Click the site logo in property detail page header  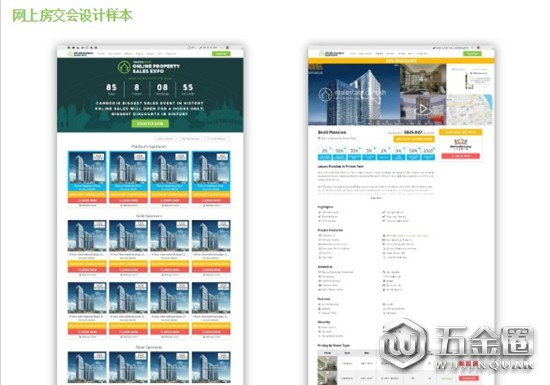331,54
